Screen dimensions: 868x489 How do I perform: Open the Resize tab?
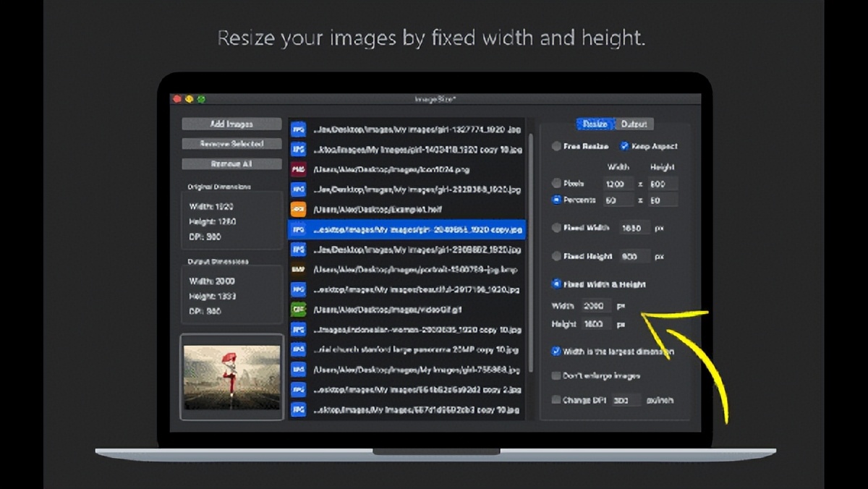coord(595,124)
